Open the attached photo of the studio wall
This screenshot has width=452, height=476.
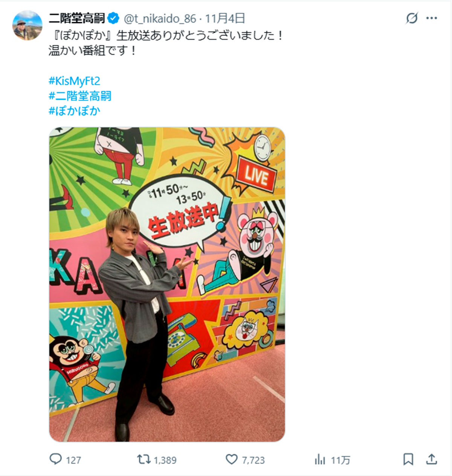tap(167, 284)
